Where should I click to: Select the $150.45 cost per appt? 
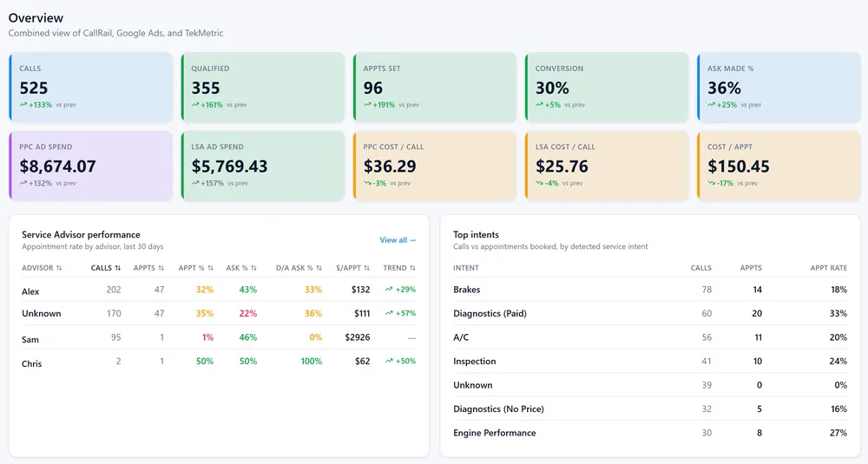[739, 167]
